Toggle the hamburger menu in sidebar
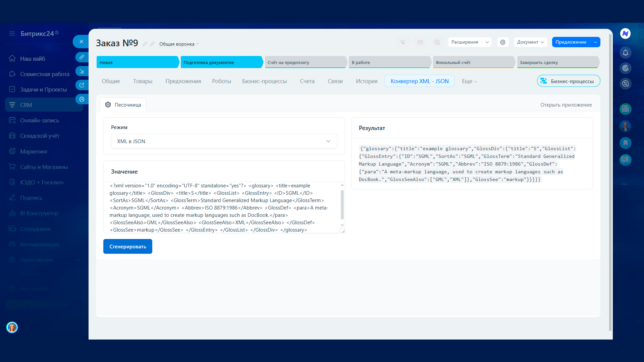 12,34
